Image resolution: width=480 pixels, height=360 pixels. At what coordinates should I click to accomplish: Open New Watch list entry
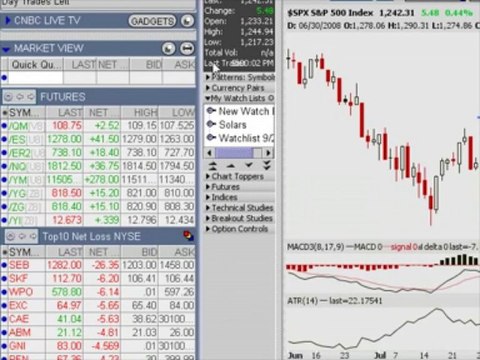[240, 111]
